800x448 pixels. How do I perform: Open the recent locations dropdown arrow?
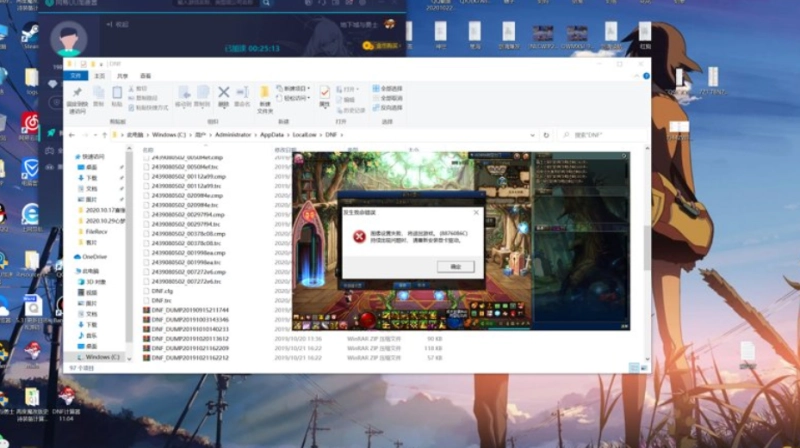click(x=95, y=135)
